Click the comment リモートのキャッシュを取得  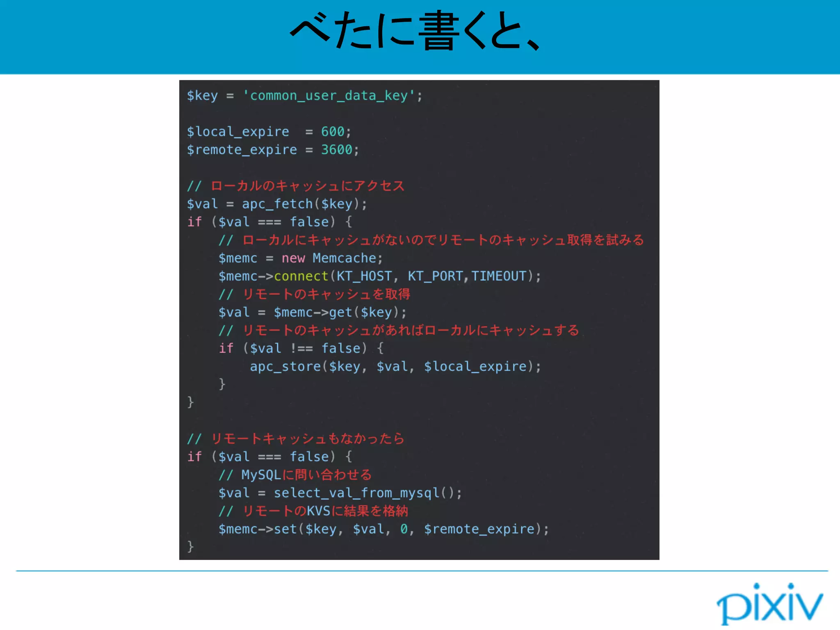[314, 294]
